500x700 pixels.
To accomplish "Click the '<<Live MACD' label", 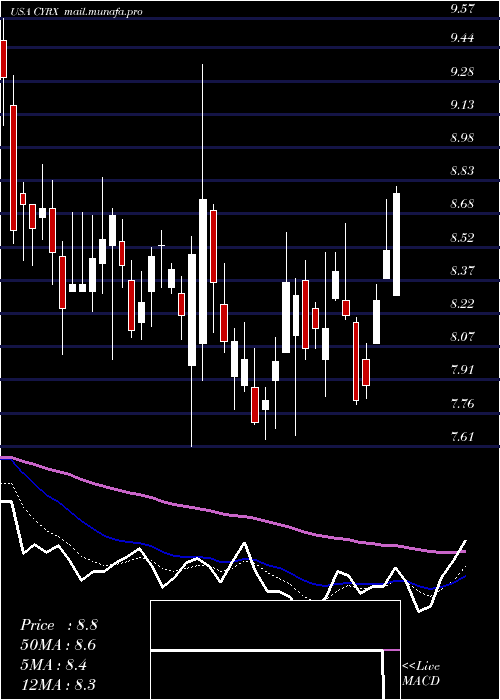I will tap(421, 673).
